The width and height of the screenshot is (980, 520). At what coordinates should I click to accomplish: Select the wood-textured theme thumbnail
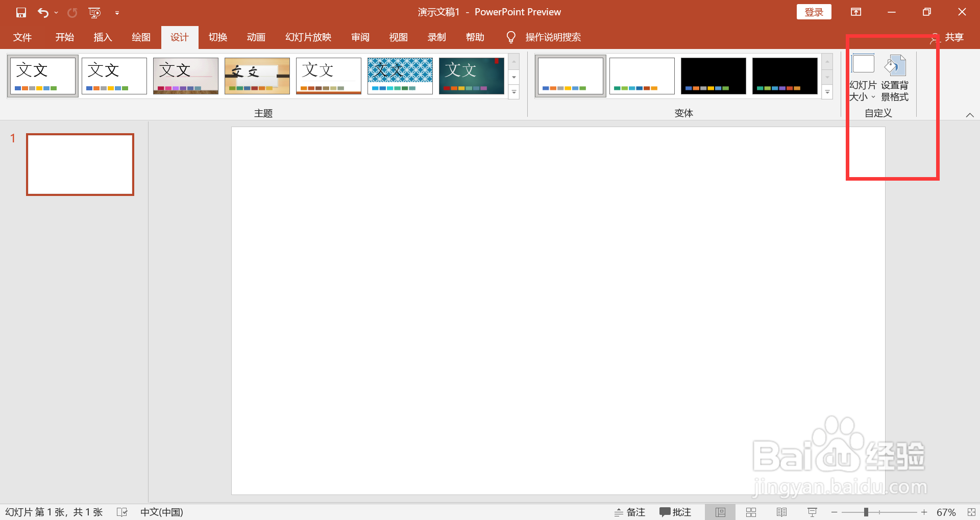257,76
